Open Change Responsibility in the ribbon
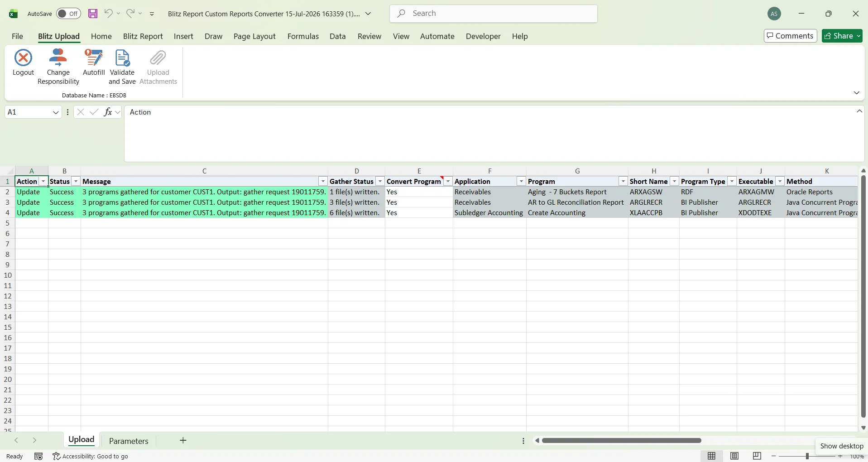The width and height of the screenshot is (868, 462). coord(58,67)
